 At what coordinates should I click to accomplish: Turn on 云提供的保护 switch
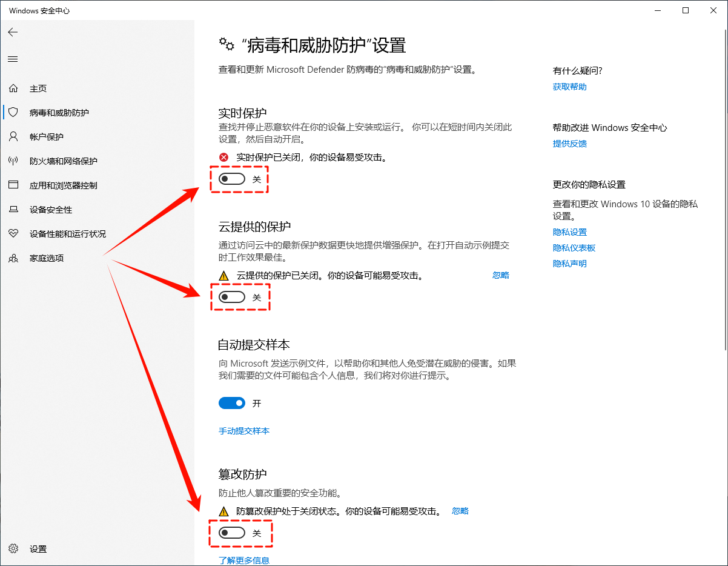coord(232,297)
